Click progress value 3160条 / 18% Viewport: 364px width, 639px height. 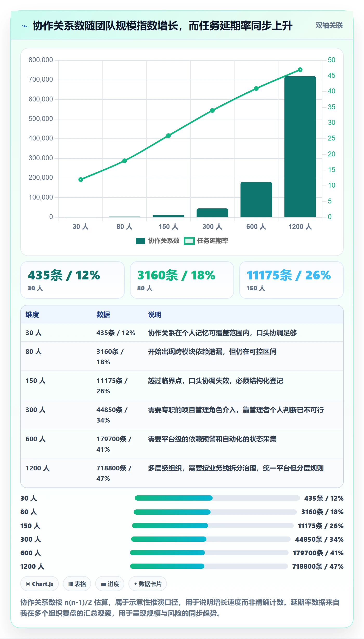[x=322, y=512]
